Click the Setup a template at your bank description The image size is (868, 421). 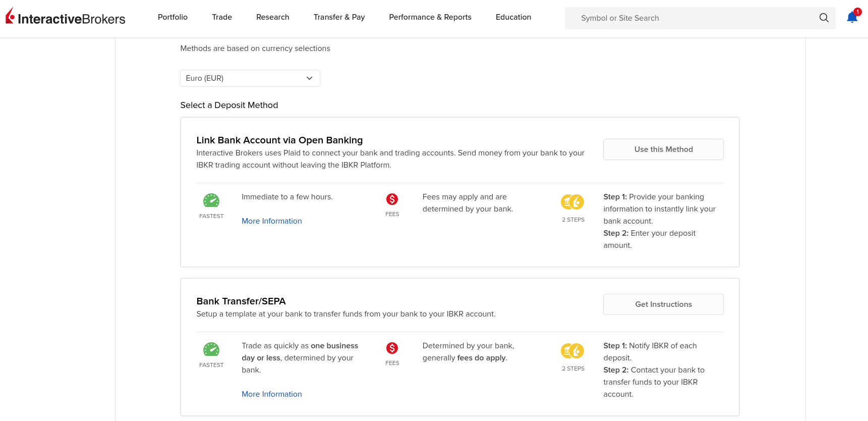346,314
